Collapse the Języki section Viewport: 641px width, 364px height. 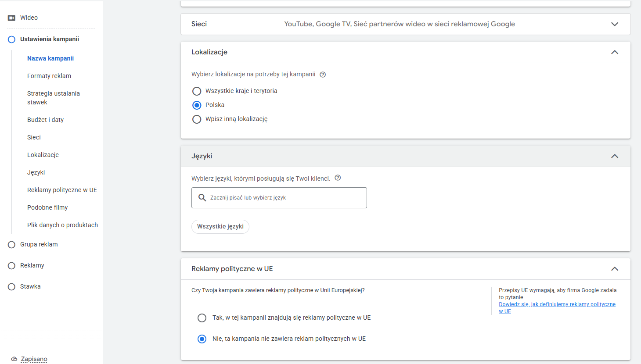(x=615, y=156)
